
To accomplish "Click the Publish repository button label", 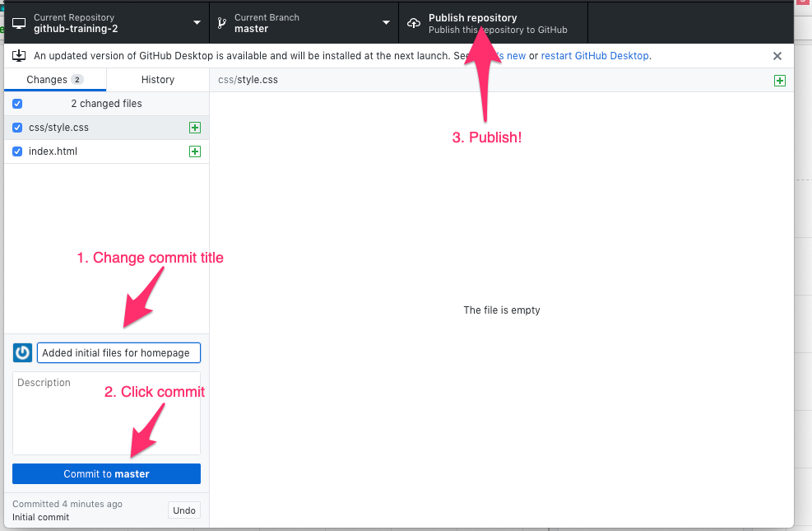I will (x=473, y=17).
